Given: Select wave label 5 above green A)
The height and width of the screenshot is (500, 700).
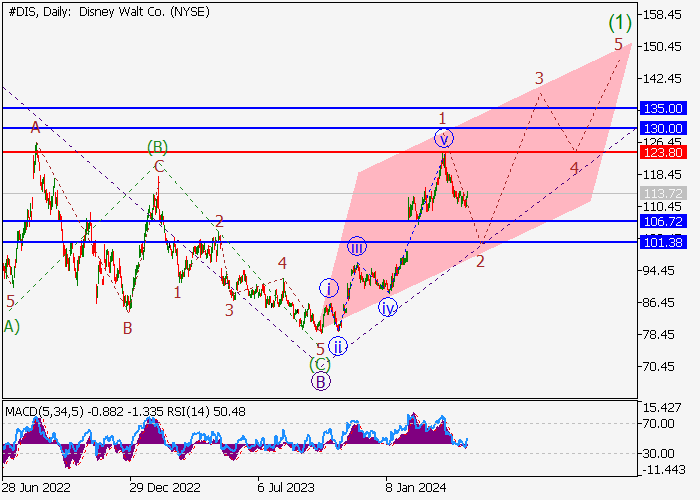Looking at the screenshot, I should tap(10, 302).
